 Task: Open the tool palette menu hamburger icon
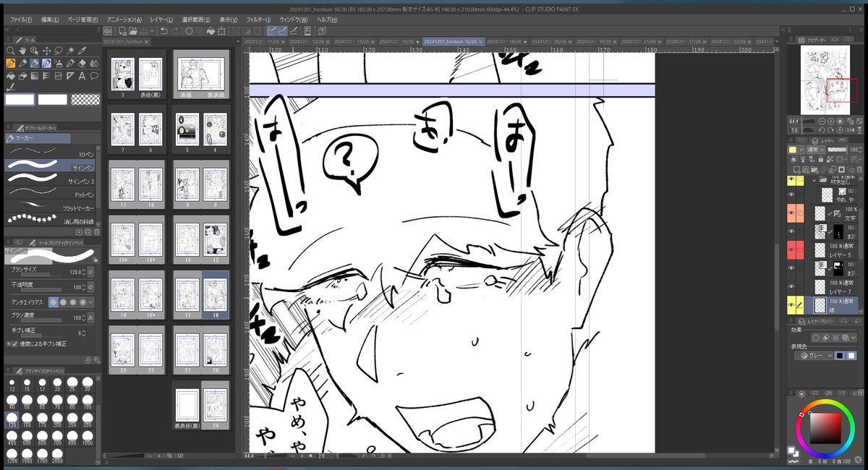coord(8,39)
